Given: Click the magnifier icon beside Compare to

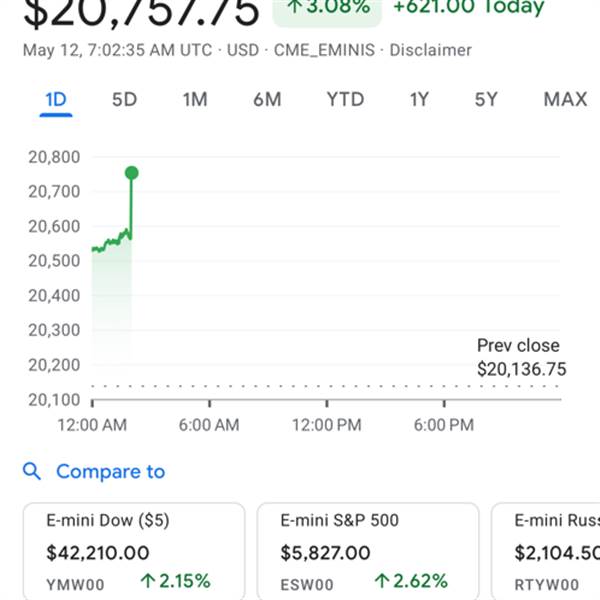Looking at the screenshot, I should tap(32, 471).
